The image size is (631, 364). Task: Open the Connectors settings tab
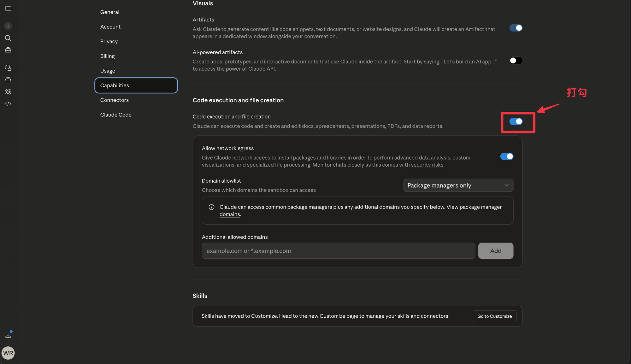pyautogui.click(x=115, y=100)
